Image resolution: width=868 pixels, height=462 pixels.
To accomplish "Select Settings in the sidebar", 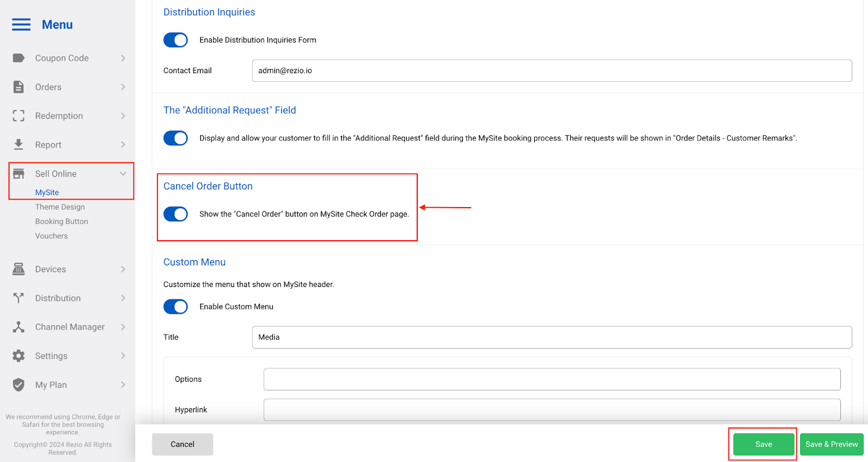I will 52,356.
